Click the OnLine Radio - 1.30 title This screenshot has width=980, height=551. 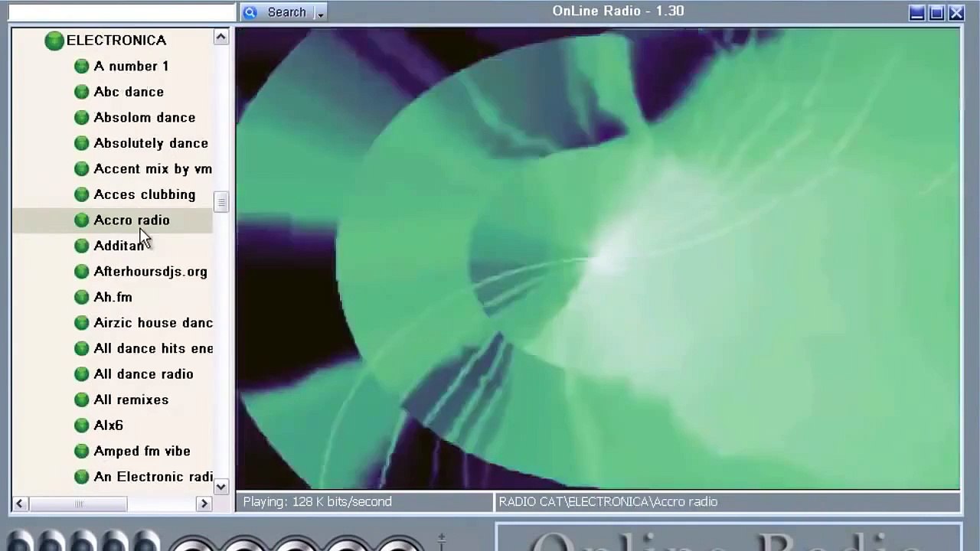coord(618,11)
